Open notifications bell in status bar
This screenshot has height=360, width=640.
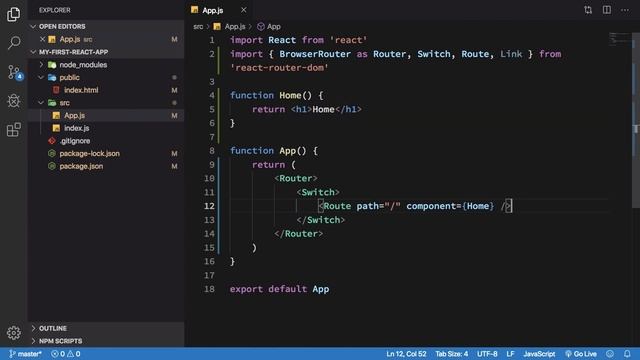coord(627,354)
